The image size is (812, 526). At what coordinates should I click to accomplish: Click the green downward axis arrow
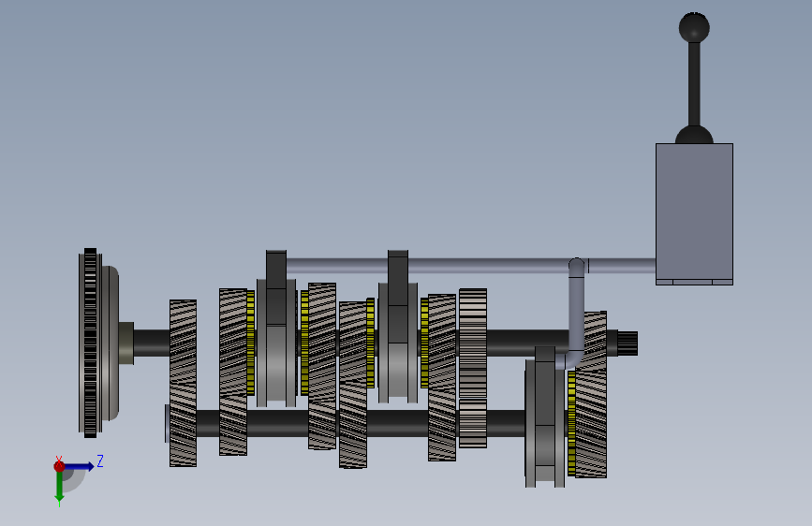coord(60,487)
